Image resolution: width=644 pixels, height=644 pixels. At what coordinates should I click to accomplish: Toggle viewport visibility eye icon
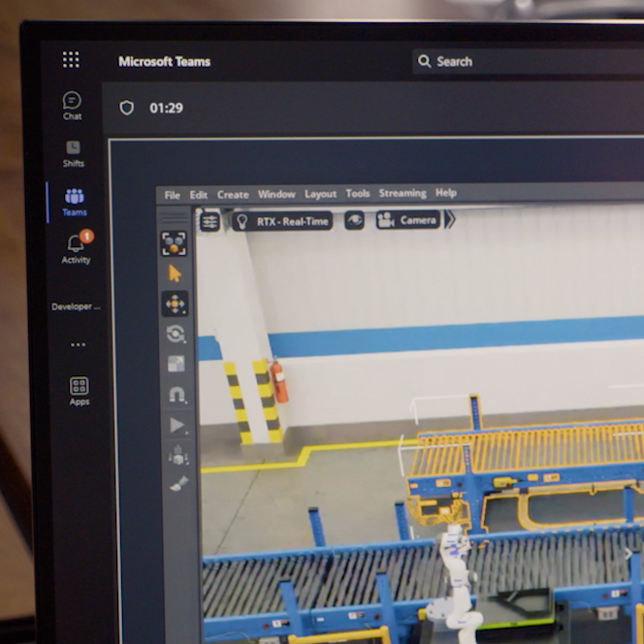pyautogui.click(x=354, y=220)
